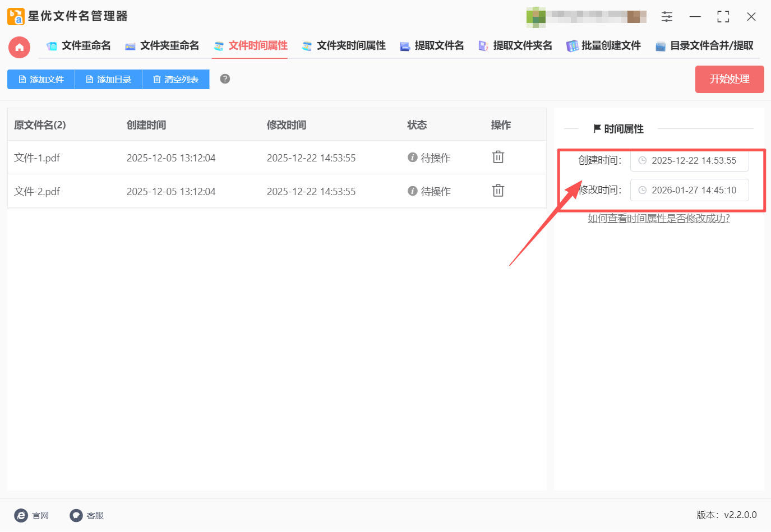Image resolution: width=771 pixels, height=532 pixels.
Task: Click the 修改时间 column header
Action: pos(287,125)
